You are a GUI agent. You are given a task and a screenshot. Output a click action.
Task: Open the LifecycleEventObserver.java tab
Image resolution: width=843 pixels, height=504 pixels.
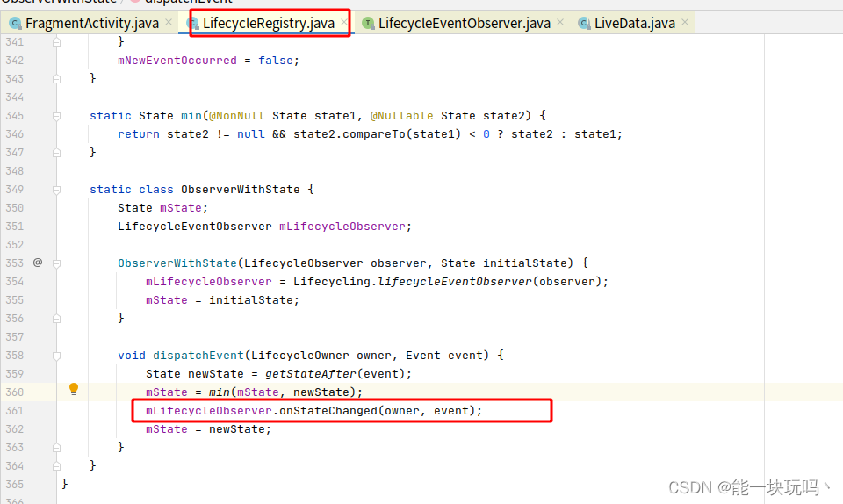(x=464, y=23)
